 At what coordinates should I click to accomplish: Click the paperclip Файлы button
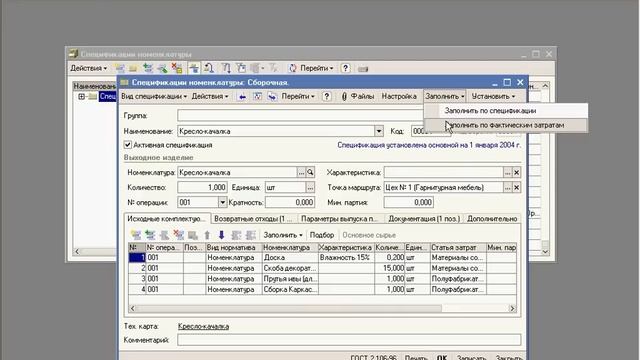[358, 97]
